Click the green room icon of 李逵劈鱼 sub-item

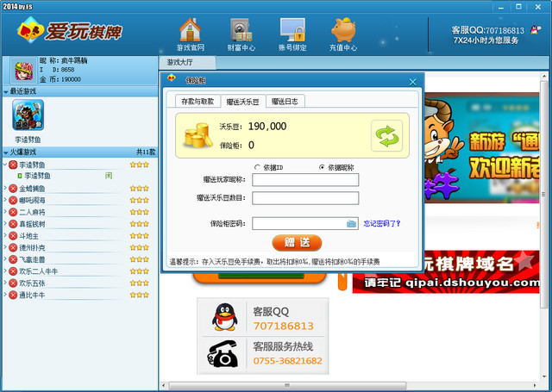tap(20, 176)
